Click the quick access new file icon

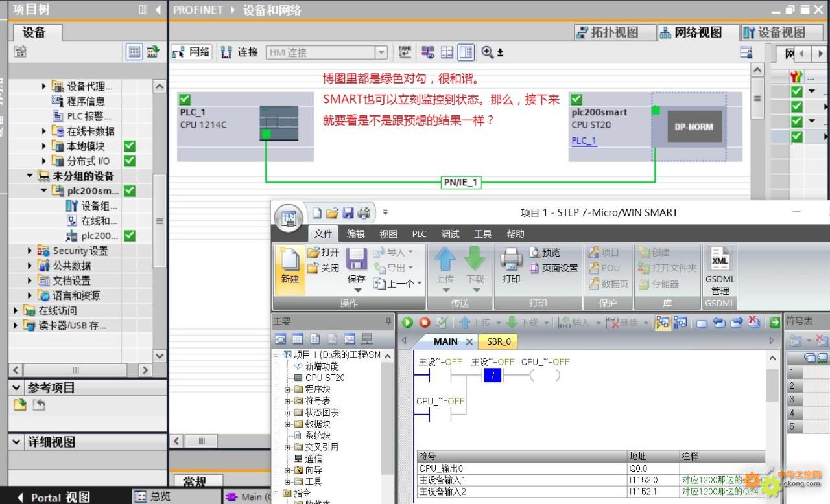pyautogui.click(x=316, y=212)
